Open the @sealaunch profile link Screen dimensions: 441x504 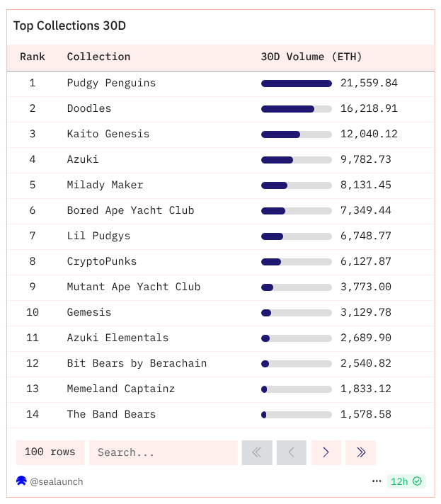(56, 481)
